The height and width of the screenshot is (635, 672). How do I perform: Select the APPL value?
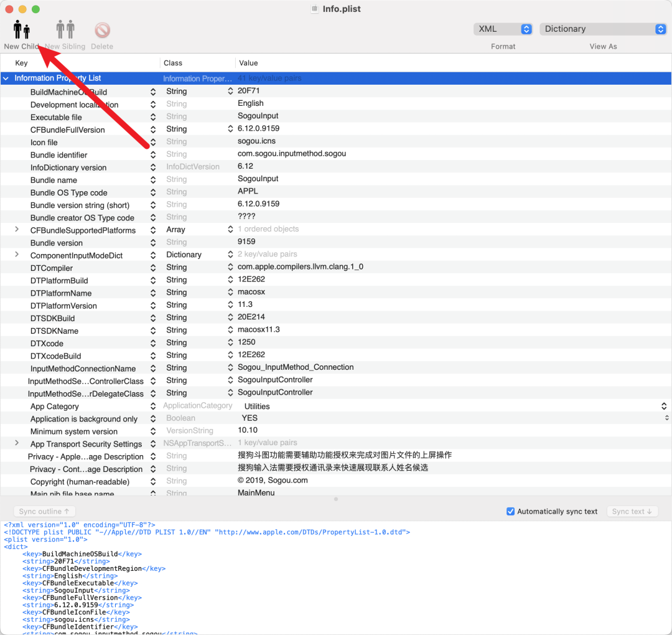point(248,191)
